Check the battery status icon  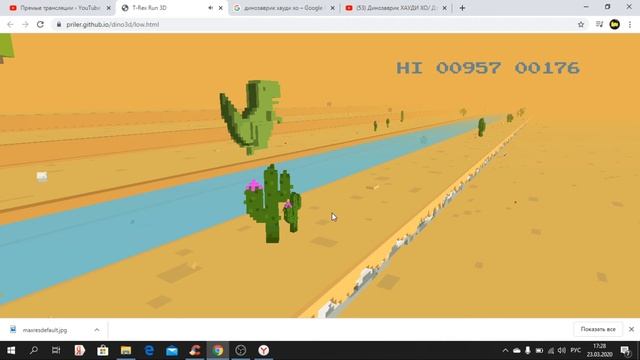point(539,350)
